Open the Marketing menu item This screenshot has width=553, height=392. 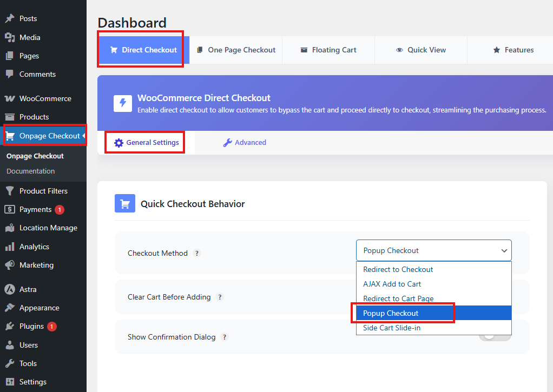43,265
